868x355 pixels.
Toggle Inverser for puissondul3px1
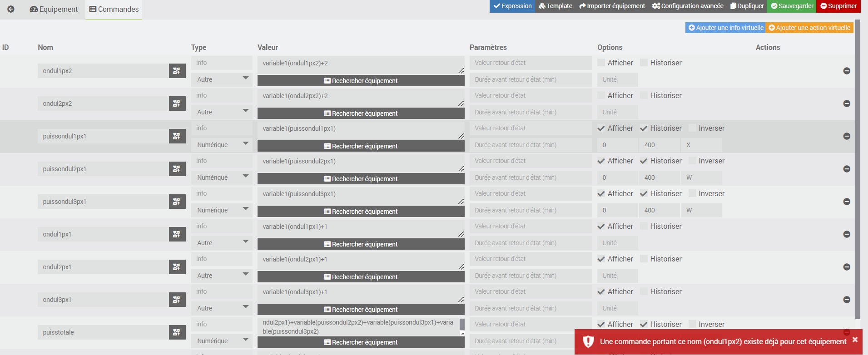(x=692, y=193)
